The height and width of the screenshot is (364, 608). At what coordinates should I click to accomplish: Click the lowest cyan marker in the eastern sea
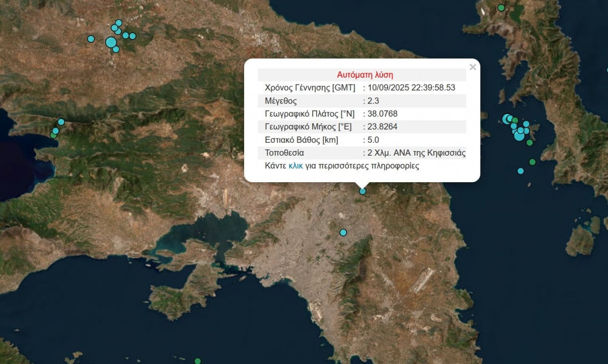521,171
